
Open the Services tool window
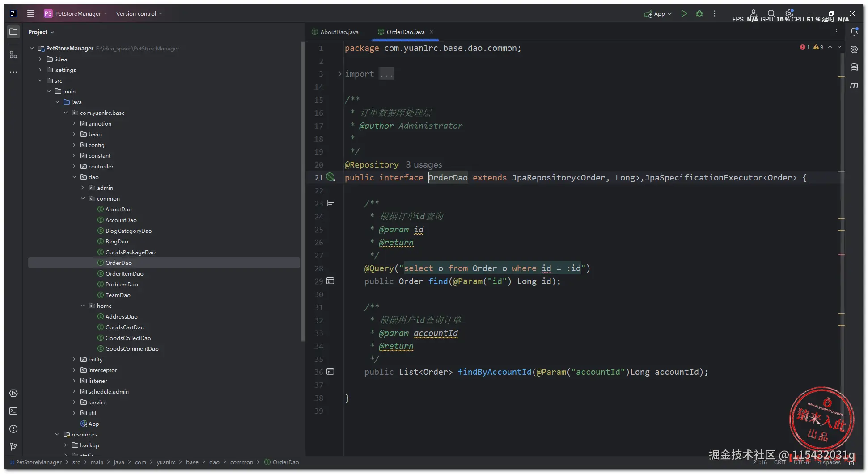(13, 393)
